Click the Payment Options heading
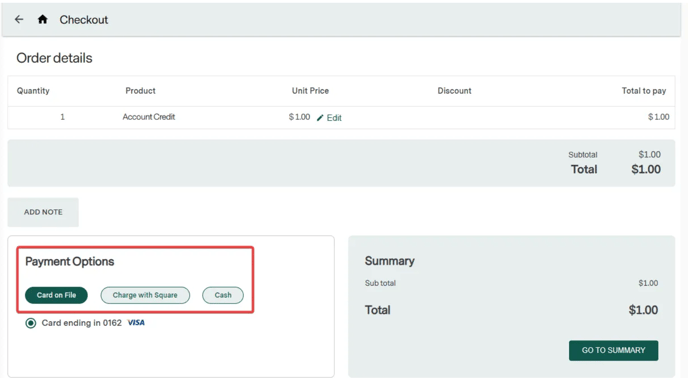Viewport: 688px width, 378px height. click(x=70, y=262)
